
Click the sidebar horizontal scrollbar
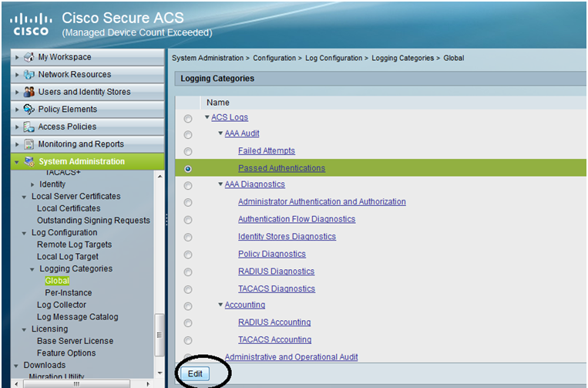(x=77, y=384)
